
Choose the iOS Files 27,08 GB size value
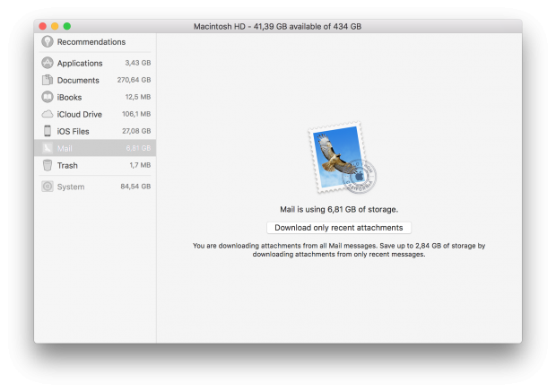pos(135,131)
